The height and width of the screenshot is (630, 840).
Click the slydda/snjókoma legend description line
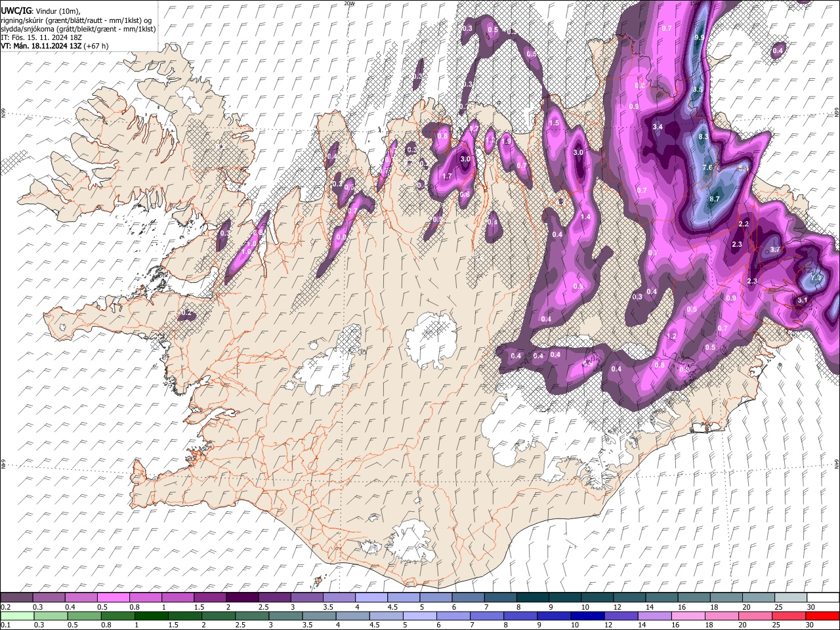pyautogui.click(x=78, y=29)
